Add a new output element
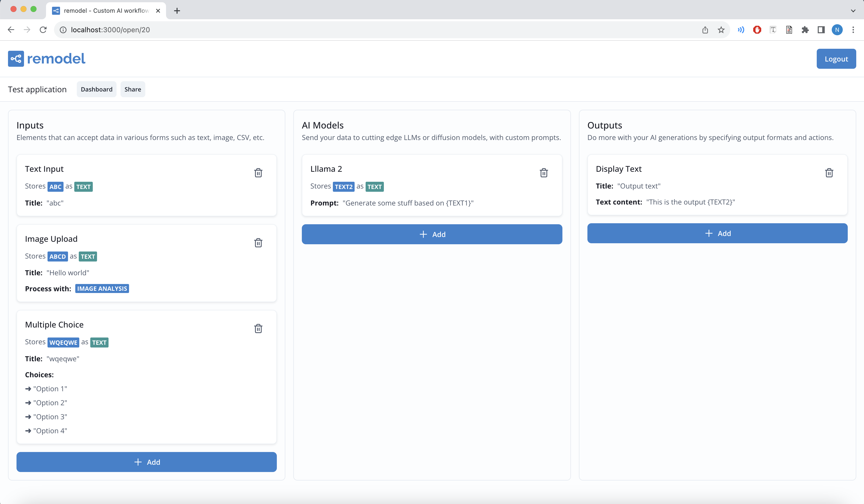 tap(717, 233)
